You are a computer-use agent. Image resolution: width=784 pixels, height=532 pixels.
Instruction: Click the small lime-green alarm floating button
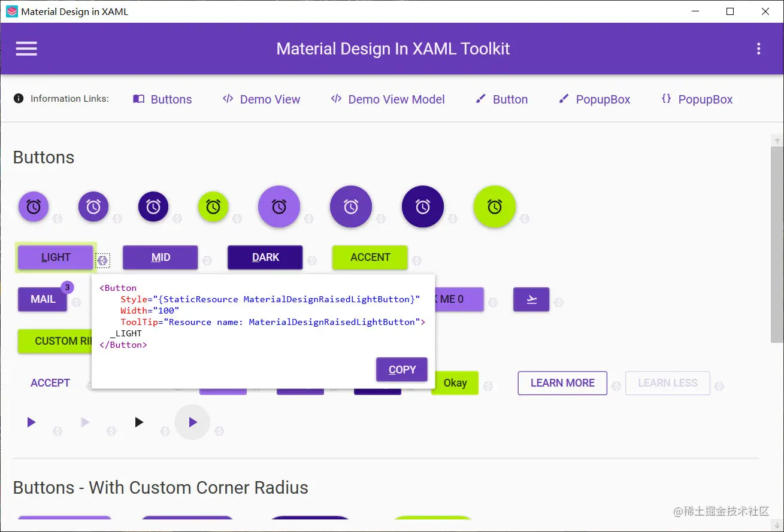pos(213,206)
